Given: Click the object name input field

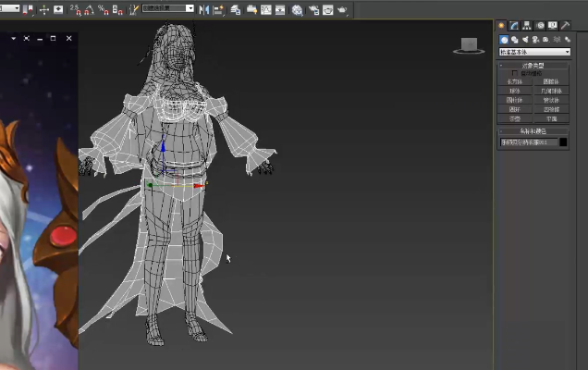Looking at the screenshot, I should (x=527, y=142).
